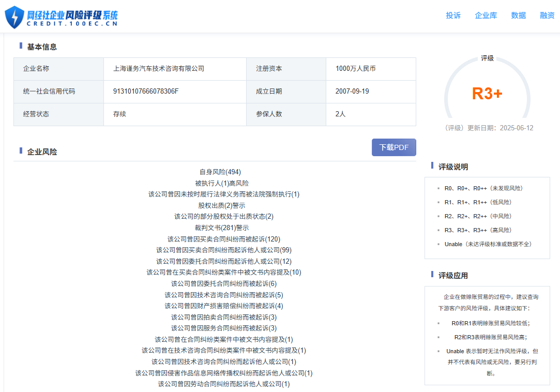560x392 pixels.
Task: Select 技术咨询合同纠纷类案件中被文书内容提及(1) line
Action: tap(224, 351)
